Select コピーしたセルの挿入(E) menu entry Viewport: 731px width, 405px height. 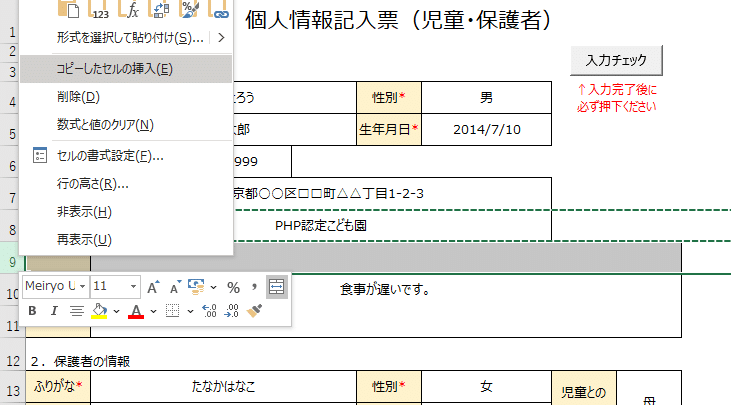tap(126, 69)
